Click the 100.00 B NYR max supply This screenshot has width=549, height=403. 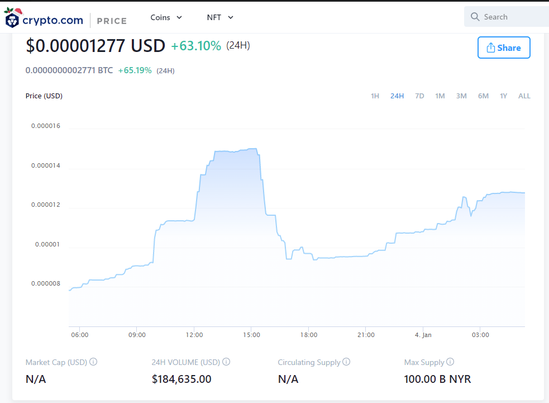click(x=437, y=379)
